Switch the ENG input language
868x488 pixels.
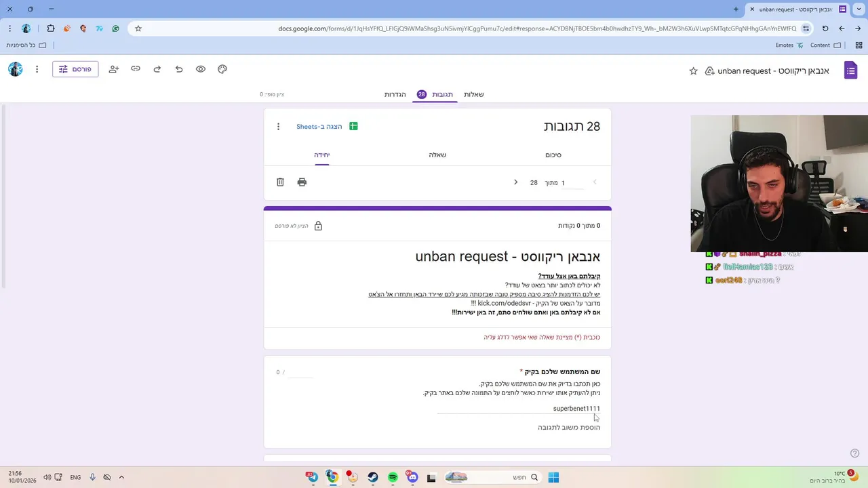(75, 477)
